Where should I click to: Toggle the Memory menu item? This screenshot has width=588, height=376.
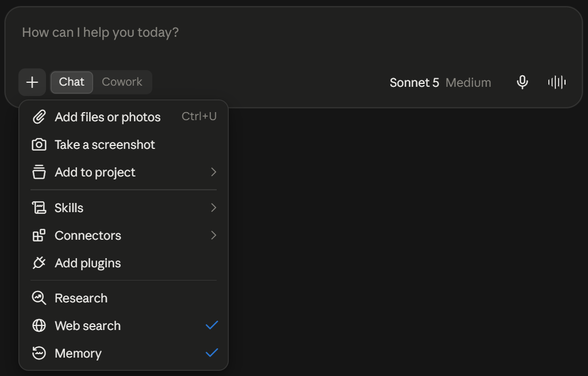coord(124,353)
